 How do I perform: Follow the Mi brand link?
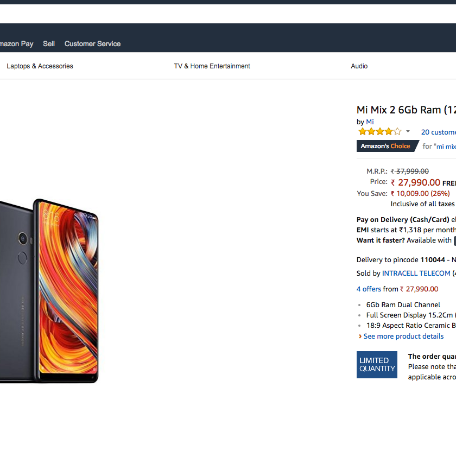[370, 122]
